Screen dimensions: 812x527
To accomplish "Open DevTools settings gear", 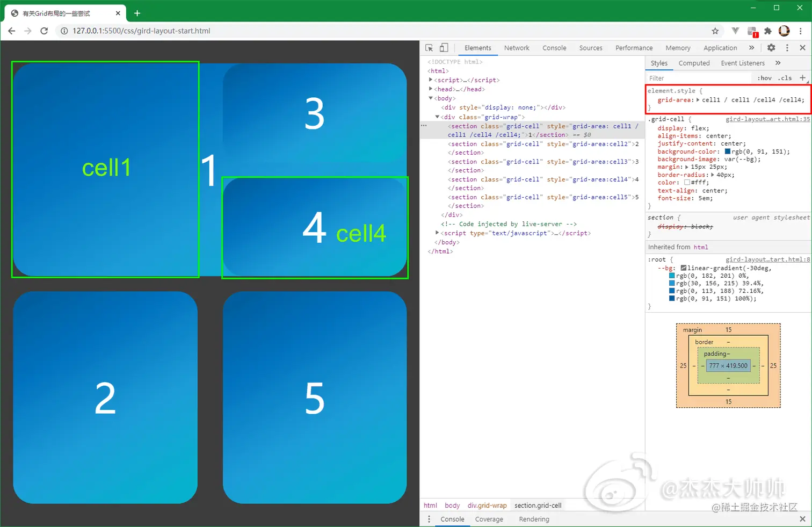I will [771, 48].
